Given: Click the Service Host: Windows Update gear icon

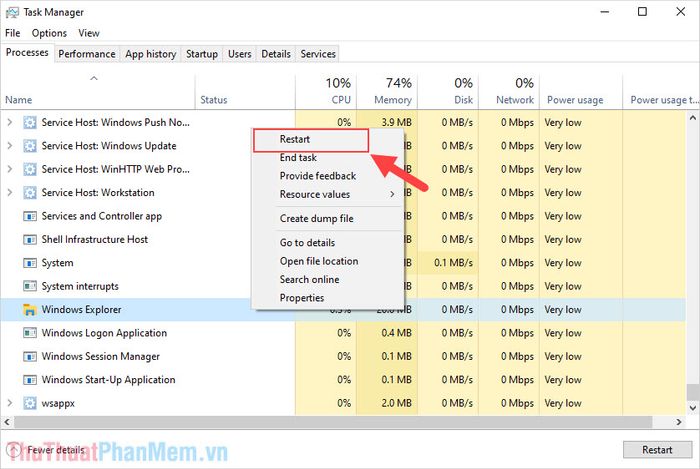Looking at the screenshot, I should pyautogui.click(x=30, y=145).
